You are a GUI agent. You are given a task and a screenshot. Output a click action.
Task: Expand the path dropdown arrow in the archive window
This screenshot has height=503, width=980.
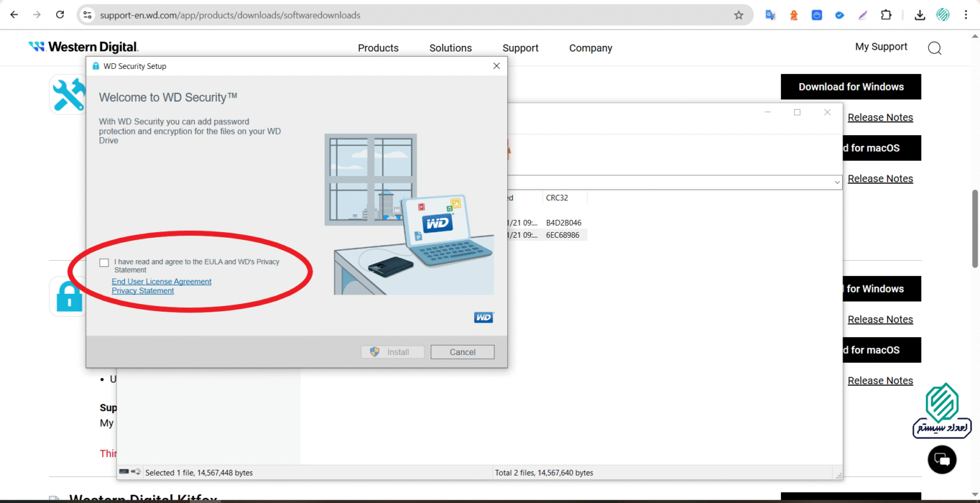[837, 182]
